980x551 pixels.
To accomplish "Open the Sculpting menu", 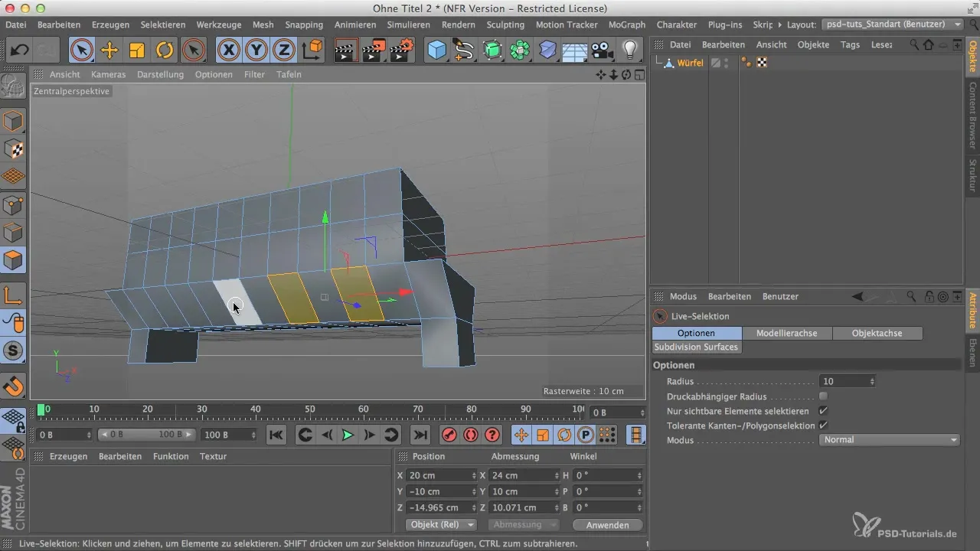I will point(505,24).
